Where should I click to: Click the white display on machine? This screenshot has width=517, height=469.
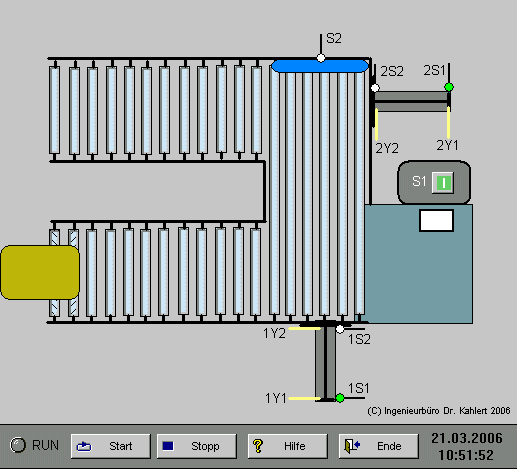pos(436,220)
